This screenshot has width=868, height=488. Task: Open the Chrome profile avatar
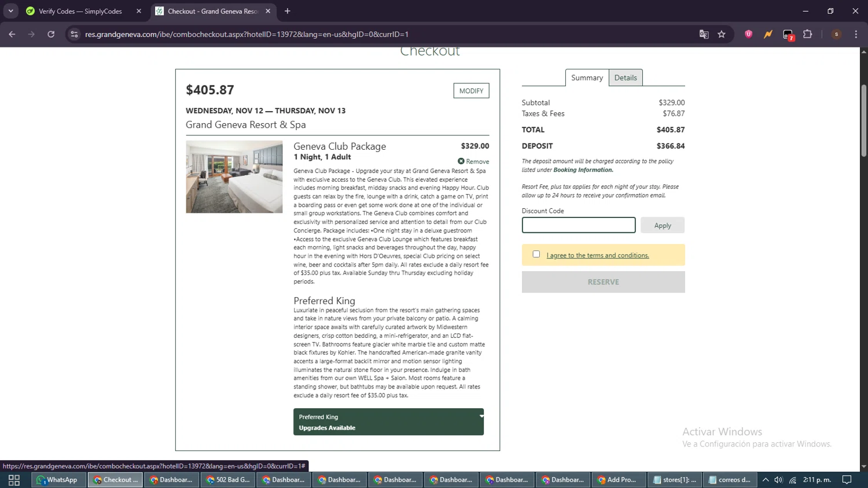point(836,34)
